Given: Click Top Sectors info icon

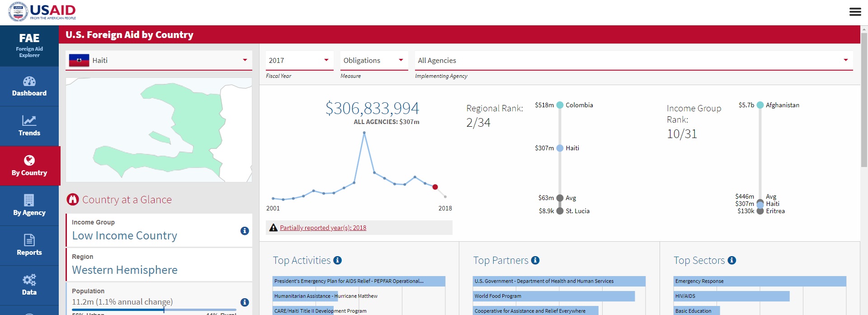Looking at the screenshot, I should click(x=732, y=260).
